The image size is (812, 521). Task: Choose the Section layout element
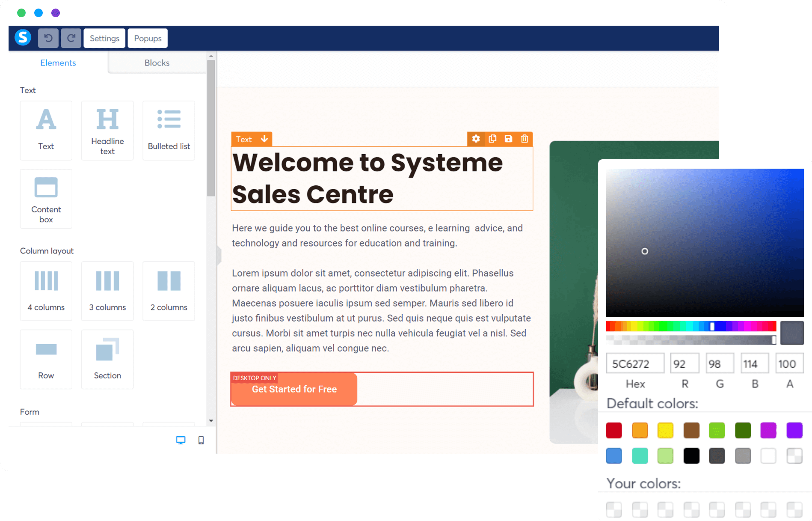tap(107, 359)
